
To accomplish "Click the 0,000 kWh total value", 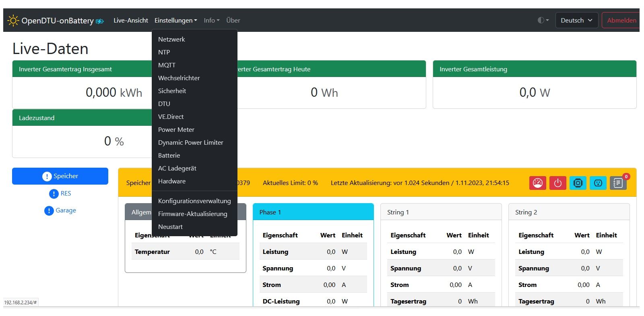I will coord(114,92).
